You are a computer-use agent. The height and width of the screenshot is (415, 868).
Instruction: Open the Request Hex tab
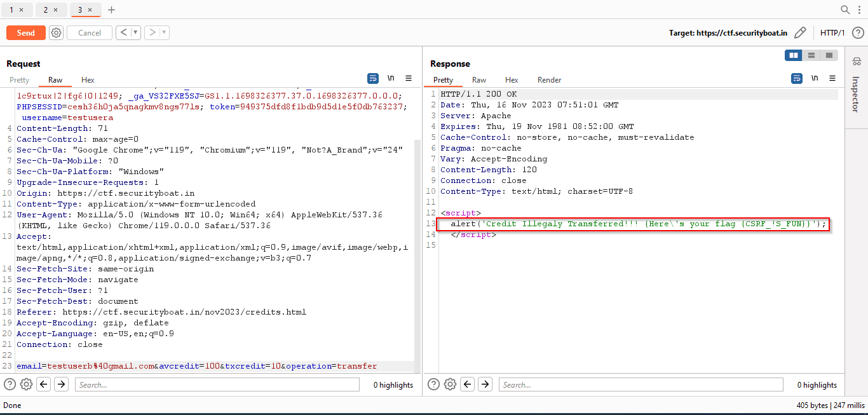[x=88, y=80]
